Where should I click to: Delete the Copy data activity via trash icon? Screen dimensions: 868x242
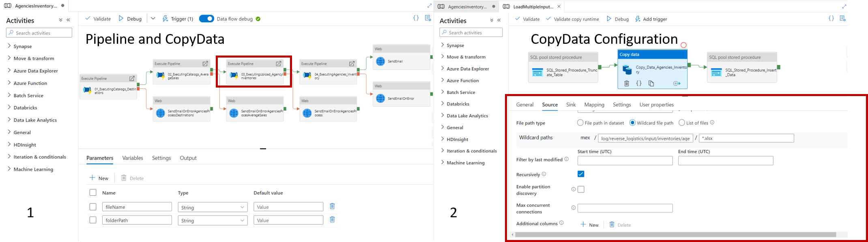(627, 84)
